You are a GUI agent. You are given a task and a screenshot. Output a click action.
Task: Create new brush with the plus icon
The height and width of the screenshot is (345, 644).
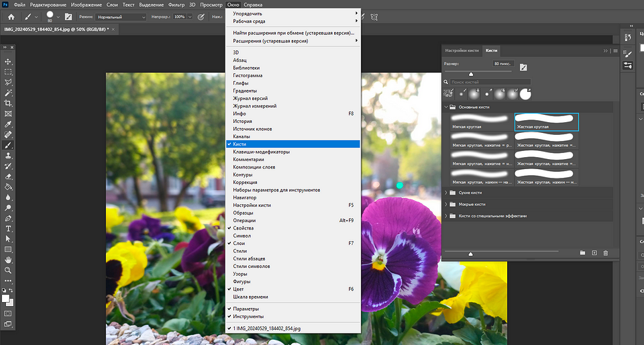click(x=594, y=252)
